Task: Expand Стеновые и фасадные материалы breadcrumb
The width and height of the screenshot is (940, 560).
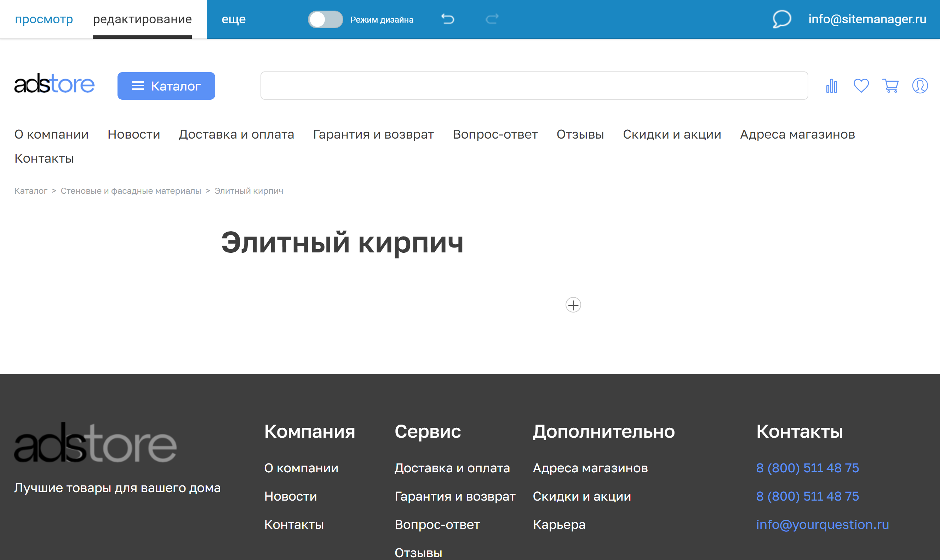Action: [x=131, y=191]
